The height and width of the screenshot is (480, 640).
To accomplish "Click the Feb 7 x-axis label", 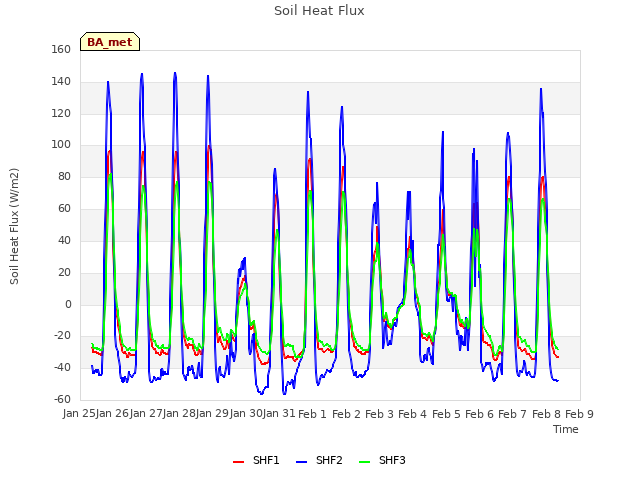I will coord(513,414).
